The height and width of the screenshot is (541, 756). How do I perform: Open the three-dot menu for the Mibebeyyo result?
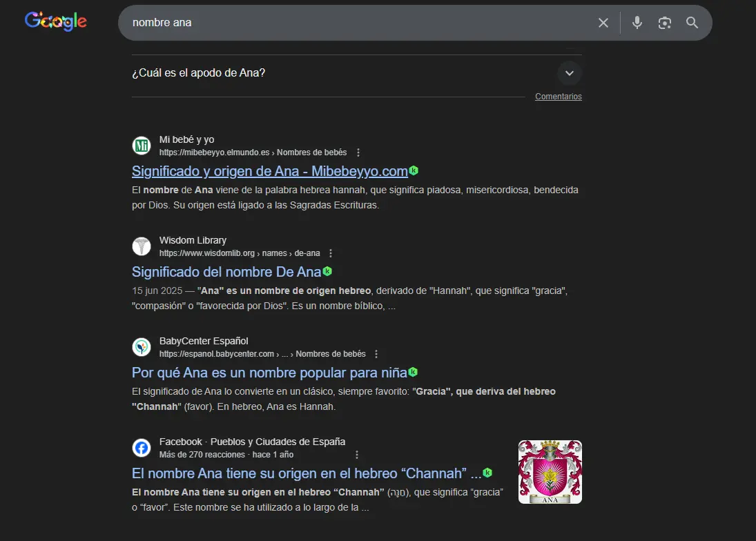coord(358,152)
